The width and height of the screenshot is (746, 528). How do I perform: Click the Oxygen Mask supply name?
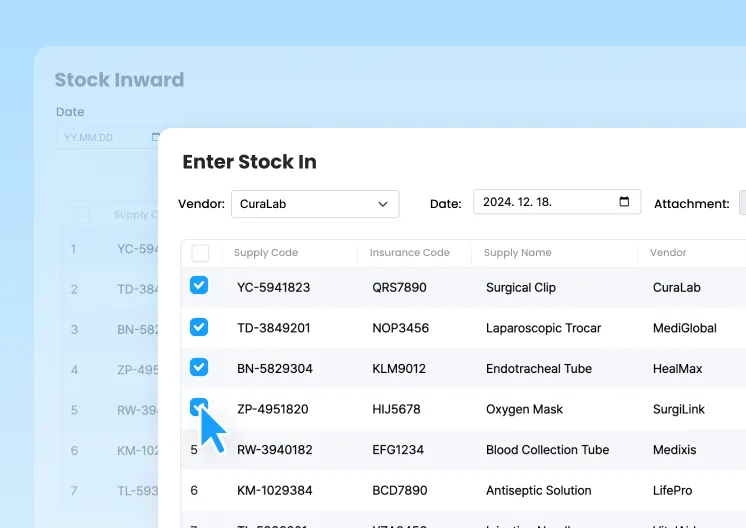pyautogui.click(x=524, y=409)
